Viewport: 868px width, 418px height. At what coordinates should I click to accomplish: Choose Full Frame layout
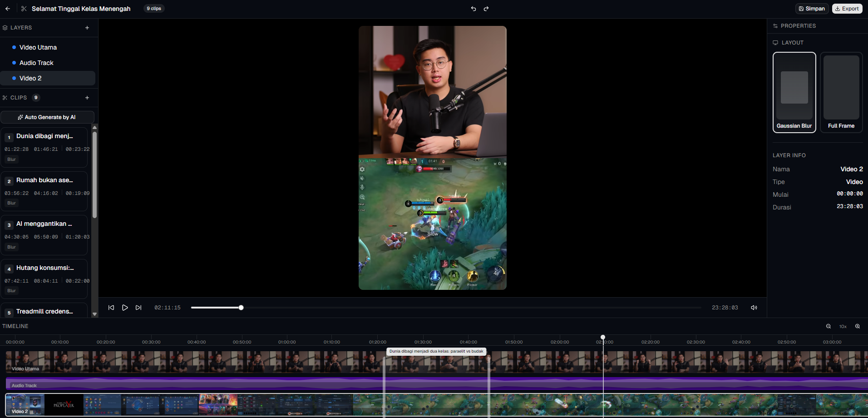click(841, 92)
